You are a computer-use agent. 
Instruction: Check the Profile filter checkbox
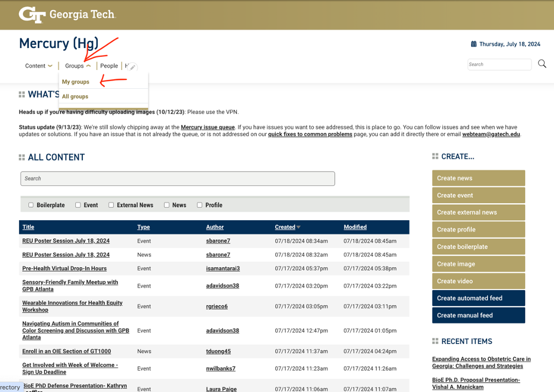click(x=199, y=205)
